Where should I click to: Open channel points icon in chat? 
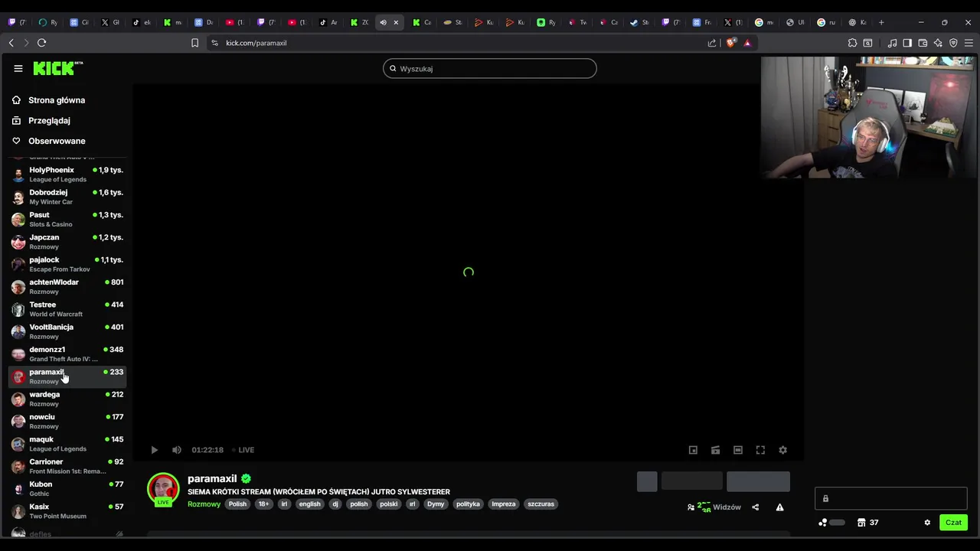(x=823, y=523)
